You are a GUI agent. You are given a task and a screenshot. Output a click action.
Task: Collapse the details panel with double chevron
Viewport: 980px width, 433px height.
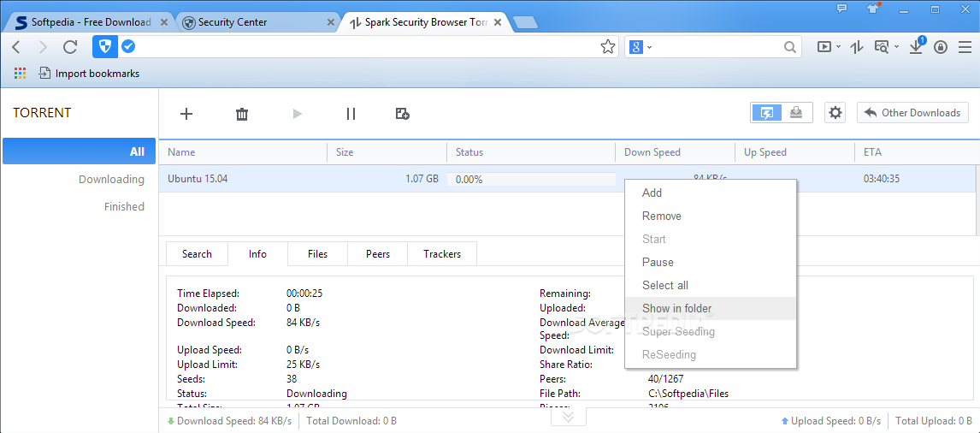coord(568,417)
